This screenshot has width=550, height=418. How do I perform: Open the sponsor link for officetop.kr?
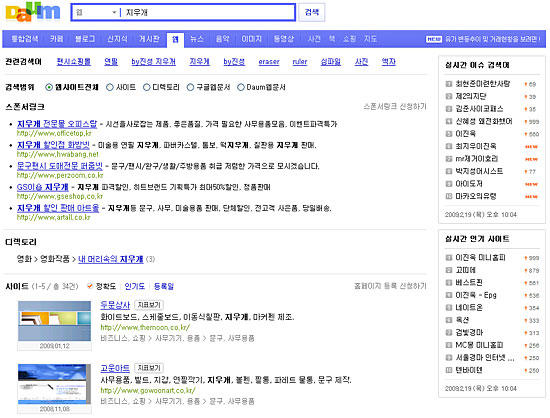(57, 124)
